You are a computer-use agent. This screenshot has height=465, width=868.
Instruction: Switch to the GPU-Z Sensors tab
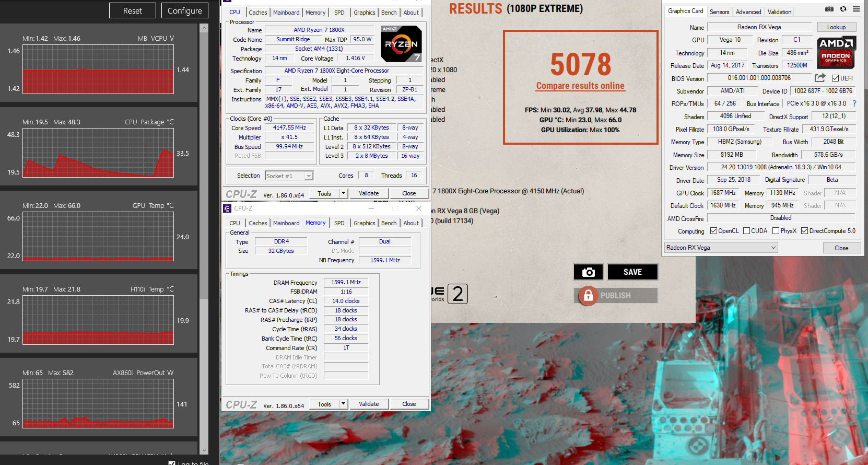pos(719,12)
